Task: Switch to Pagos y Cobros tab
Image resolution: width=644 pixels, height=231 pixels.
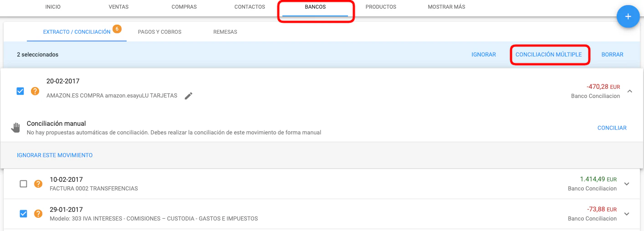Action: 159,32
